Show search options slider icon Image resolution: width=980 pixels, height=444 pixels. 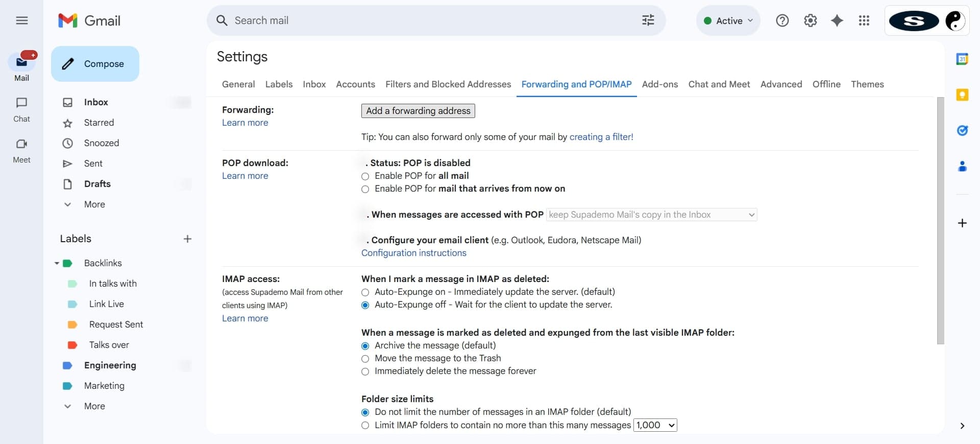point(648,20)
